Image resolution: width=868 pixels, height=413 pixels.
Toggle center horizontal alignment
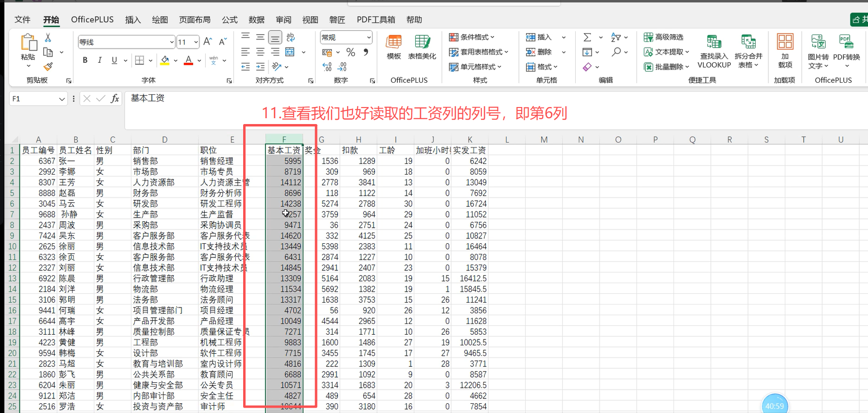click(x=260, y=52)
